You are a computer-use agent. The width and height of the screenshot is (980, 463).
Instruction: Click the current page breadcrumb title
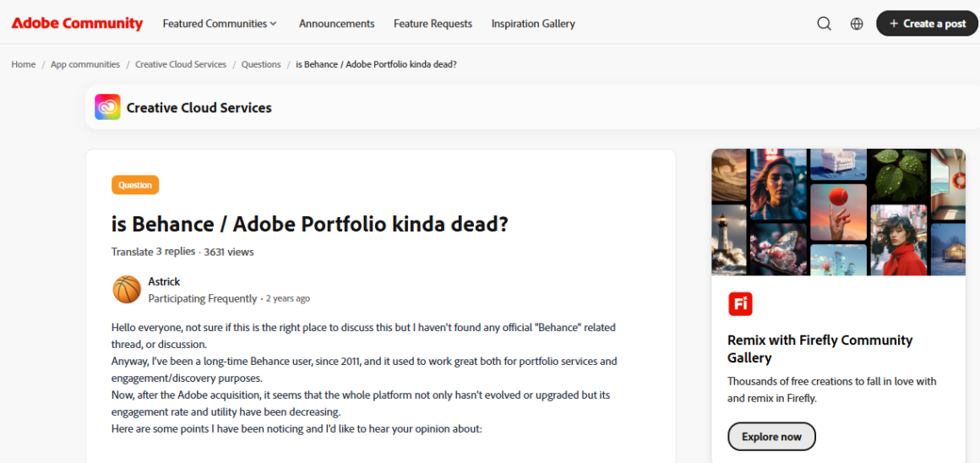[x=376, y=64]
